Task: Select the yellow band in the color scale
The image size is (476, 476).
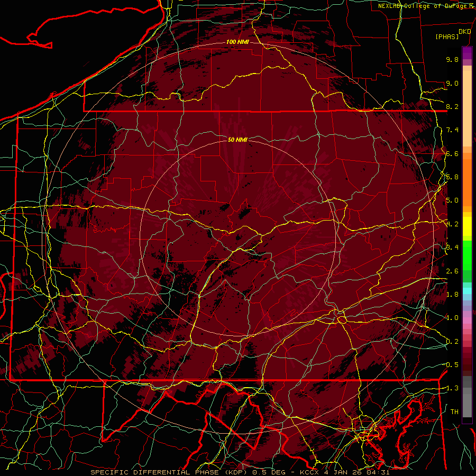Action: point(467,226)
